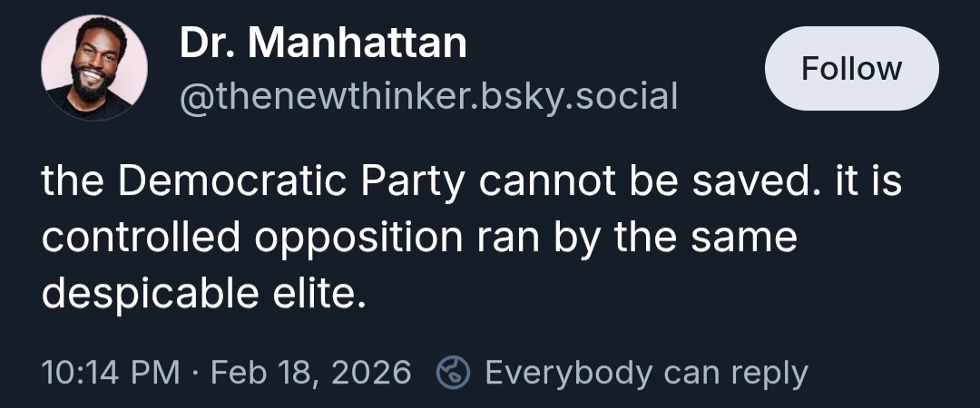The image size is (980, 408).
Task: Click the "Everybody can reply" label
Action: tap(646, 373)
